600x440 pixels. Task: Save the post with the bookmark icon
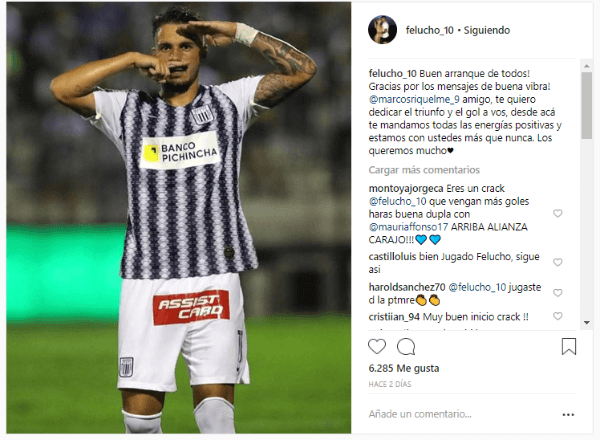point(569,346)
